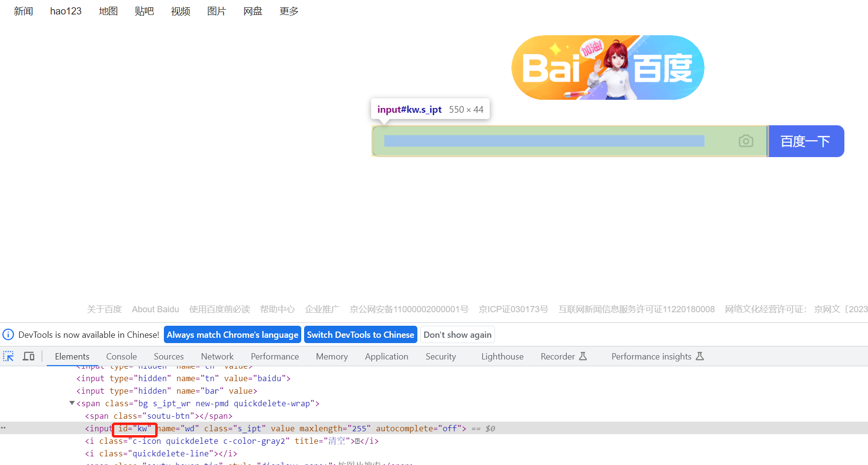Open the 视频 link
Image resolution: width=868 pixels, height=465 pixels.
pos(180,11)
